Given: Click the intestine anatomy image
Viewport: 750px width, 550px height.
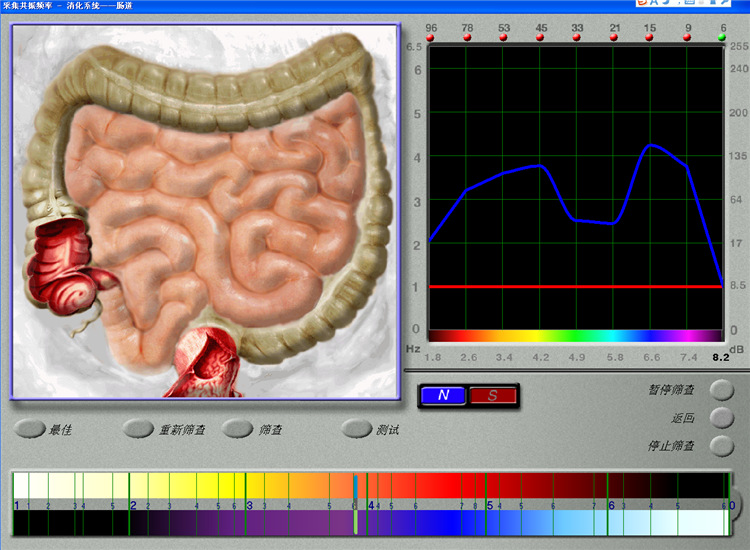Looking at the screenshot, I should pyautogui.click(x=205, y=210).
